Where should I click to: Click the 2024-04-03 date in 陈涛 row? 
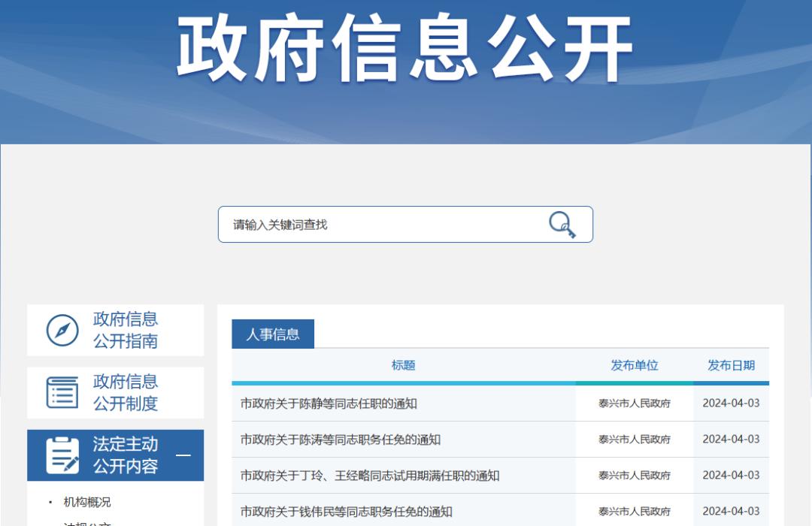click(731, 440)
